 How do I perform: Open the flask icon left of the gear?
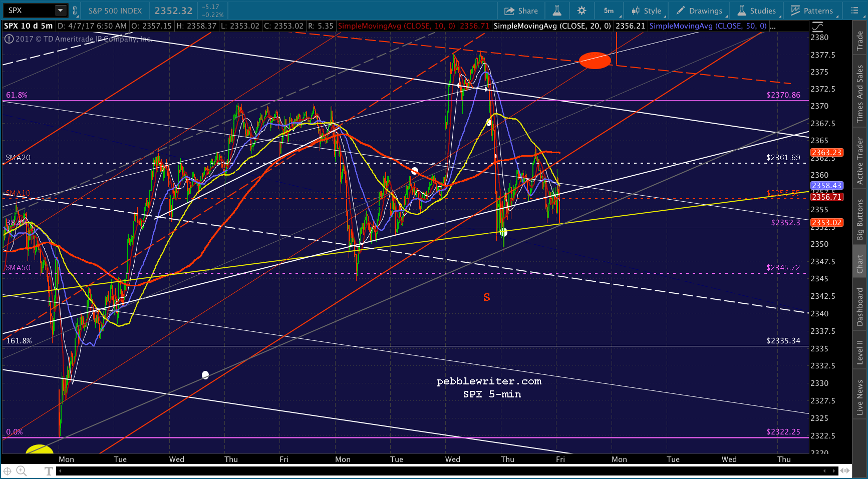(557, 11)
